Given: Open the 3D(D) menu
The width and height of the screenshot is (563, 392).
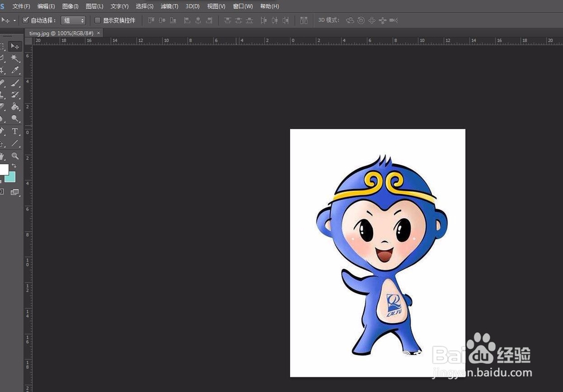Looking at the screenshot, I should pos(193,6).
